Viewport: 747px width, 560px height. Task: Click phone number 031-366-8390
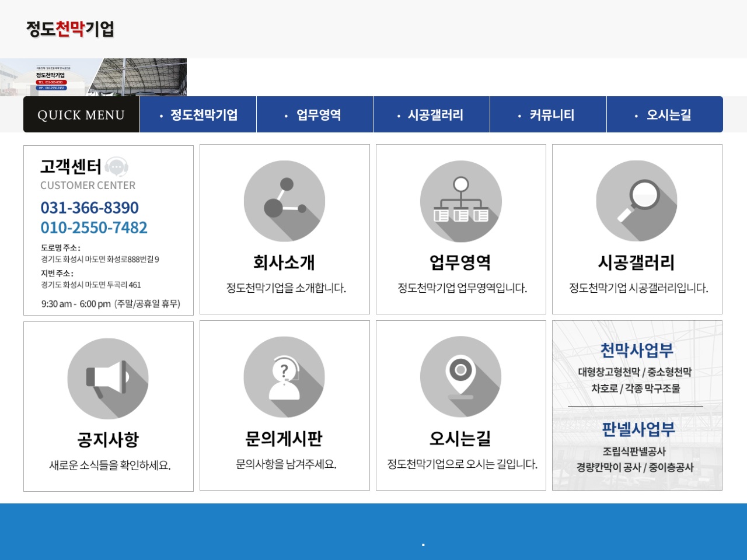click(x=89, y=208)
